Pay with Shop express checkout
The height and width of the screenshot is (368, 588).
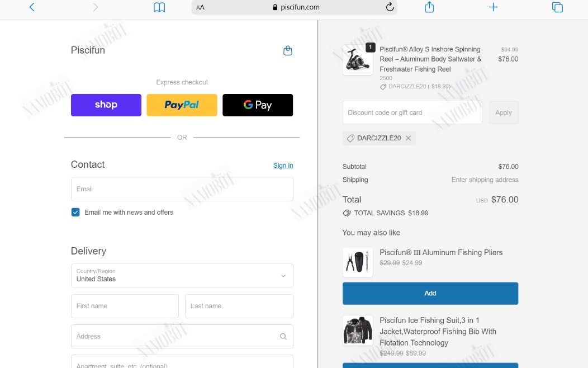(x=106, y=105)
